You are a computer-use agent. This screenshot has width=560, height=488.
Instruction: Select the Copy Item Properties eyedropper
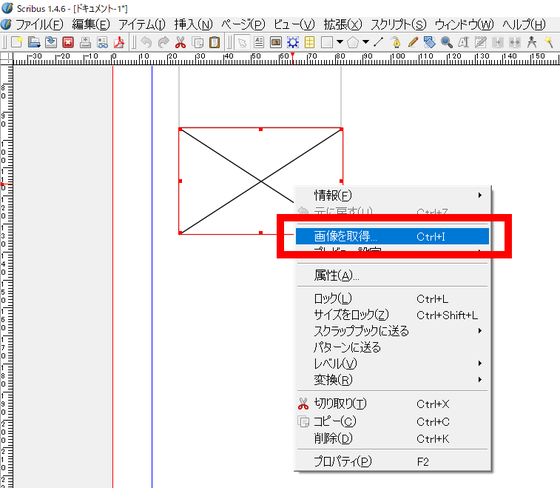(x=549, y=43)
